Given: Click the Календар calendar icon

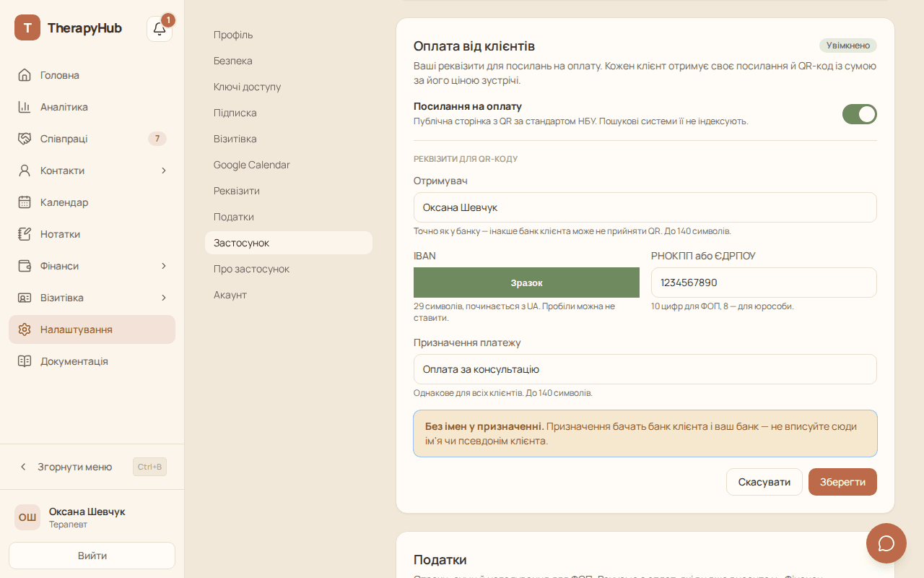Looking at the screenshot, I should [25, 202].
